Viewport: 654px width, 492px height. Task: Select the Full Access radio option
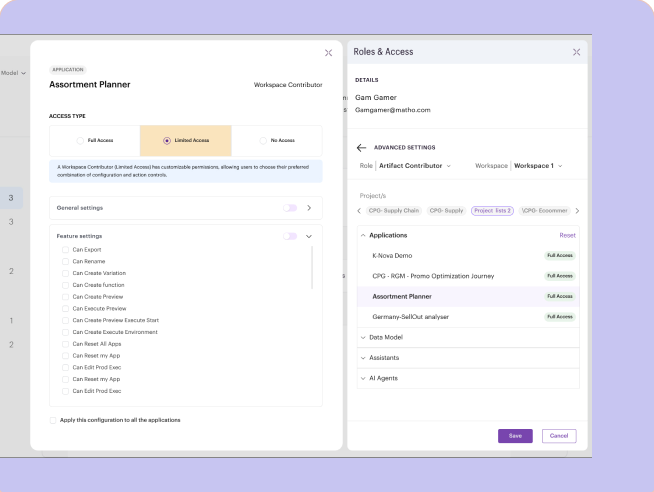coord(80,141)
